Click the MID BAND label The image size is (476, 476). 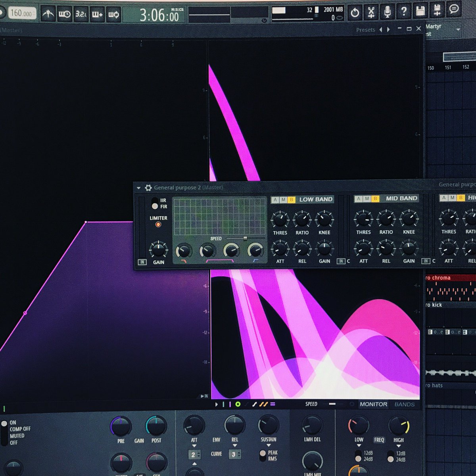coord(401,198)
